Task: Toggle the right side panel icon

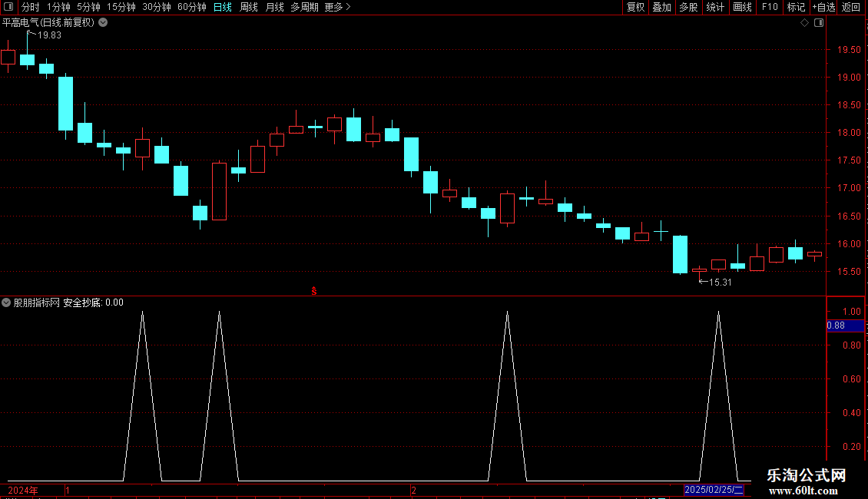Action: point(819,23)
